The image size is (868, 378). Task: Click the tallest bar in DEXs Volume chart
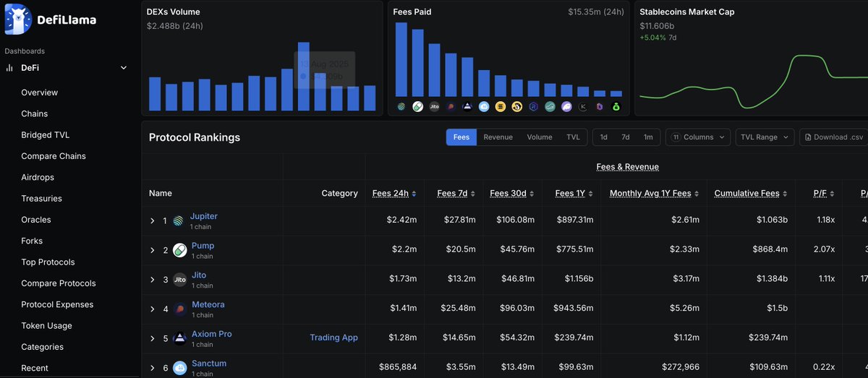[x=304, y=76]
